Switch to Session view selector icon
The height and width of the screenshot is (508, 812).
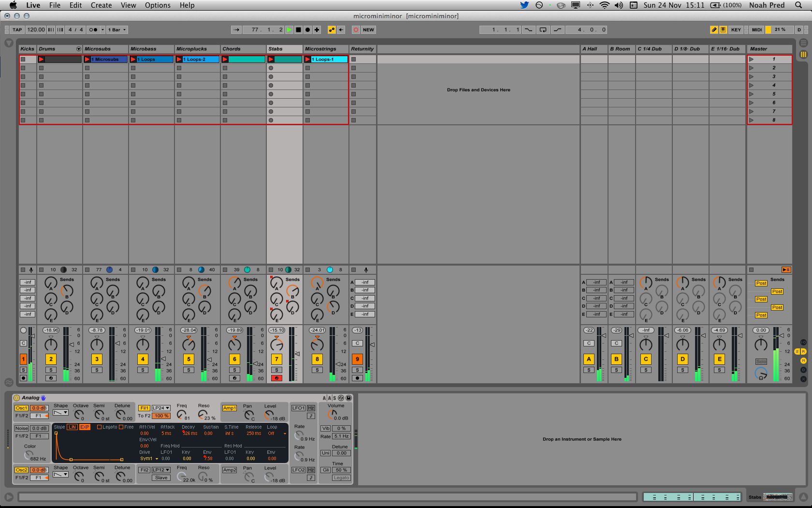pos(803,55)
